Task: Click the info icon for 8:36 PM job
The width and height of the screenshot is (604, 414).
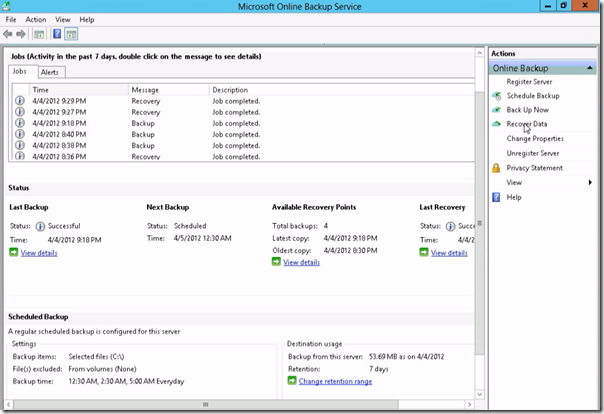Action: pos(20,156)
